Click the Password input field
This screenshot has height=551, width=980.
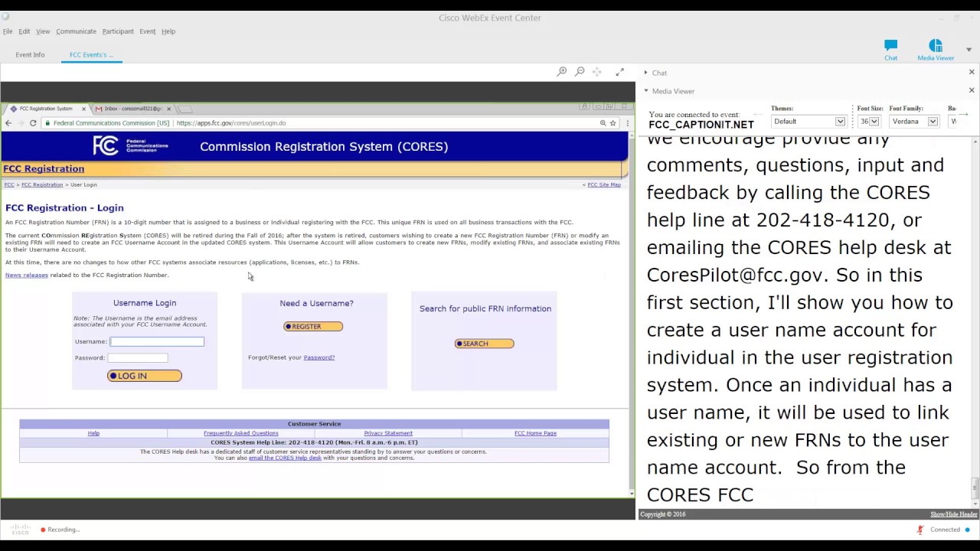click(138, 357)
